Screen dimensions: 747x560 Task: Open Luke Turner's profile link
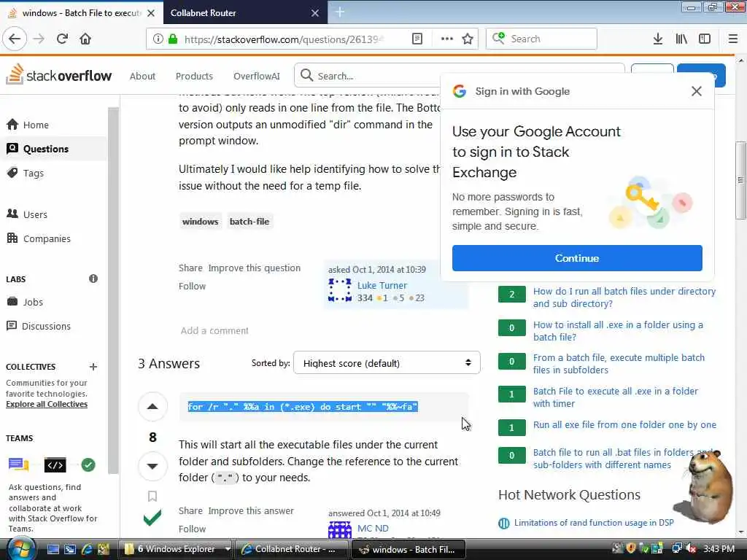coord(382,285)
